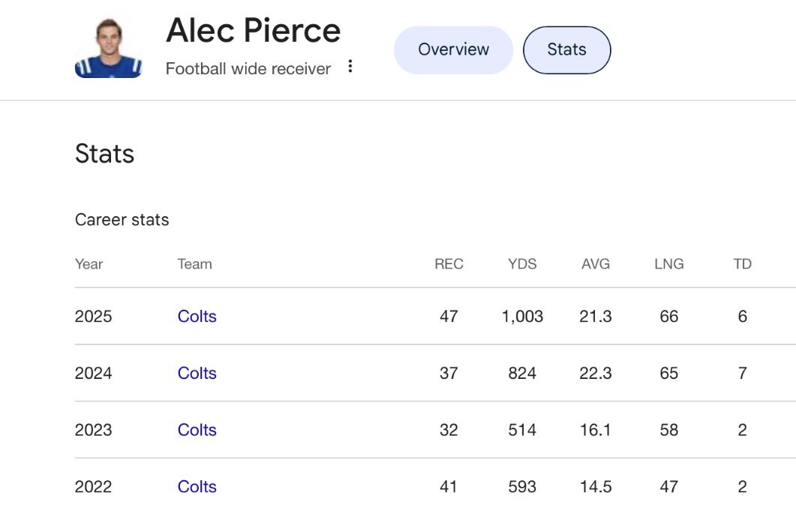Visit the Colts link in 2022 row
796x532 pixels.
[197, 487]
